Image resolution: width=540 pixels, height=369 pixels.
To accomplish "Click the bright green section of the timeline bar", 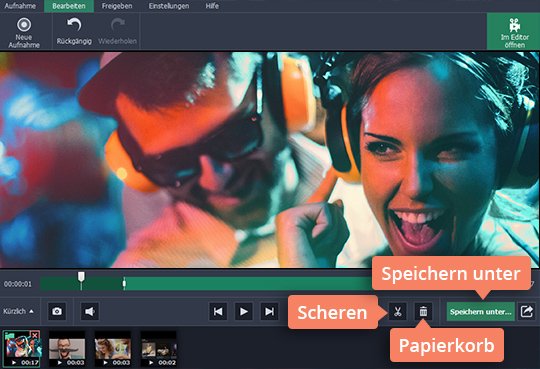I will 248,284.
